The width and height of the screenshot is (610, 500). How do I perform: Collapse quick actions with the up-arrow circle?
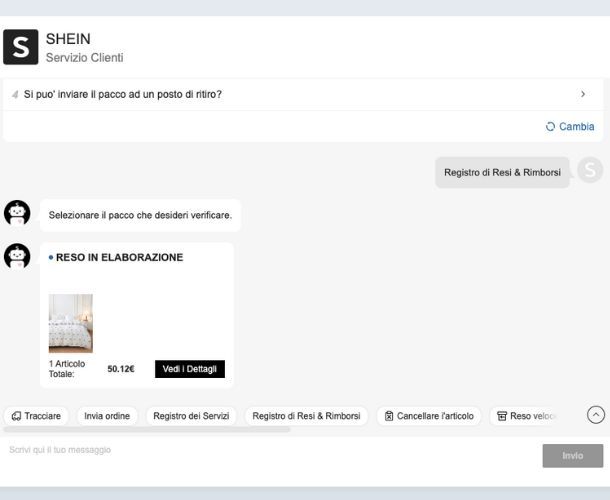pyautogui.click(x=596, y=415)
